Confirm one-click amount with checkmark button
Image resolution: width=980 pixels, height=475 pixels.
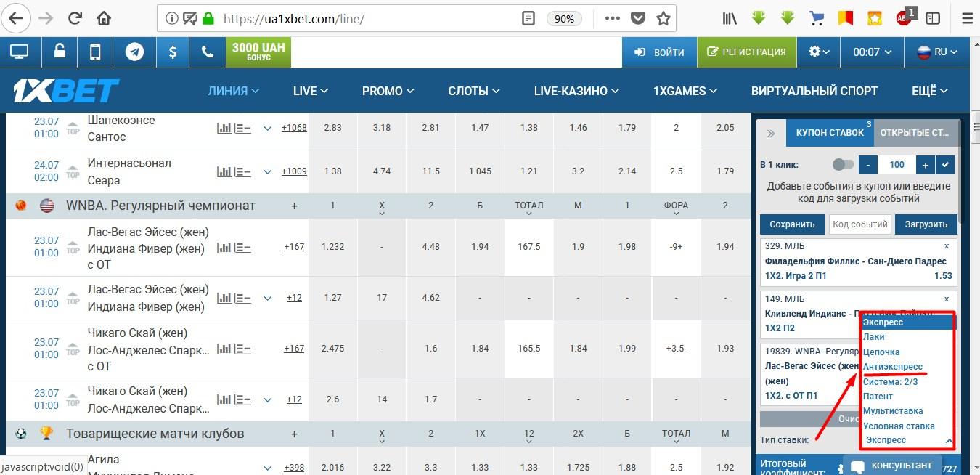(944, 165)
